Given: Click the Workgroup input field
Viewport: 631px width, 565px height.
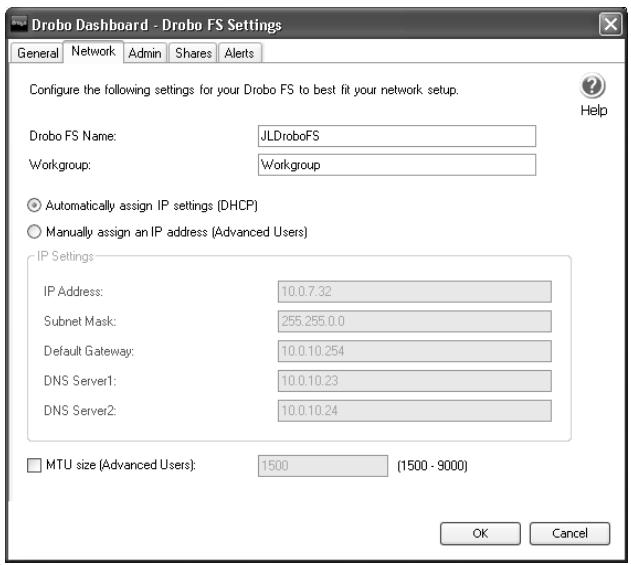Looking at the screenshot, I should click(x=397, y=165).
